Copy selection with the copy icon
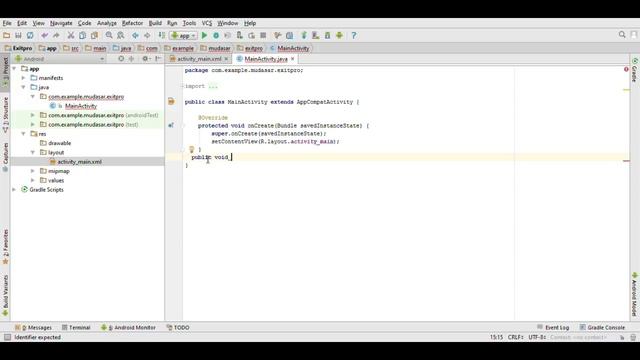This screenshot has width=640, height=360. pos(82,36)
